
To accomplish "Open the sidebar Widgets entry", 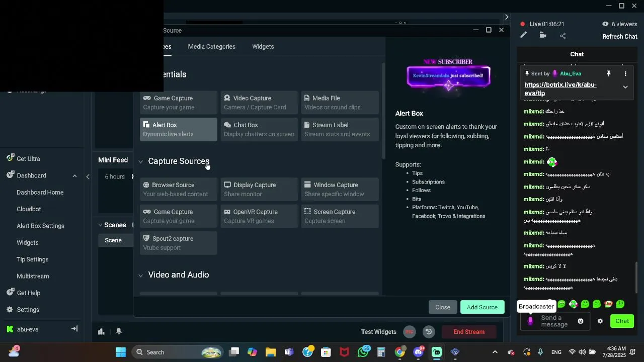I will [28, 242].
